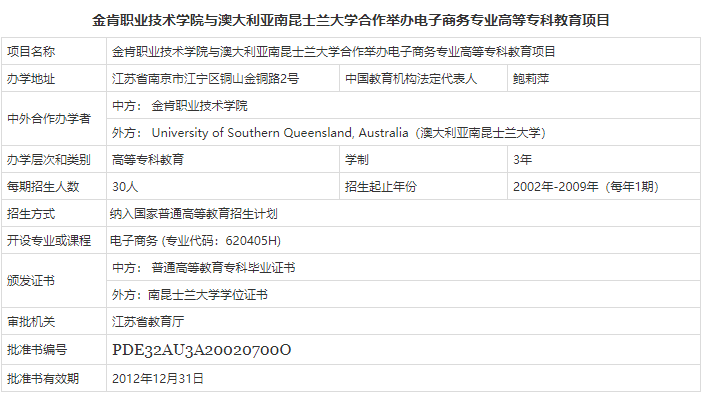Click the expiry date 2012年12月31日
The width and height of the screenshot is (706, 395).
[x=158, y=378]
